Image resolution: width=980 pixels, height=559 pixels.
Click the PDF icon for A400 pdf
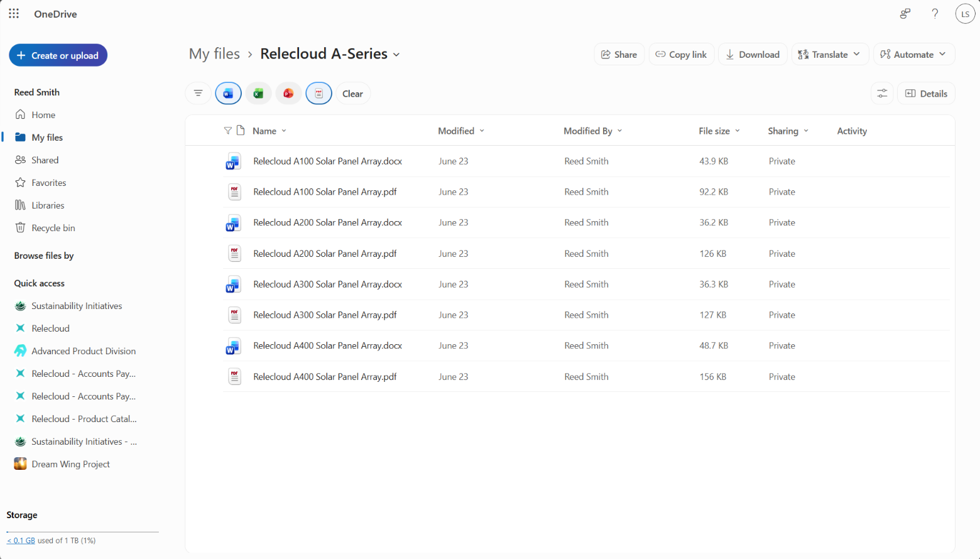(234, 377)
